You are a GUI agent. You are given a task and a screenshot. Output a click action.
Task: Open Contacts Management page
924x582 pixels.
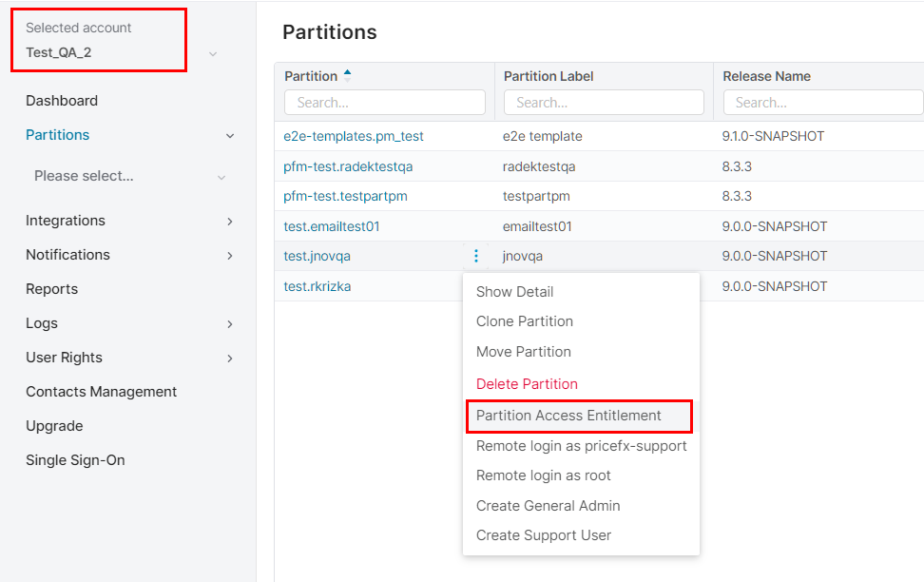point(101,392)
